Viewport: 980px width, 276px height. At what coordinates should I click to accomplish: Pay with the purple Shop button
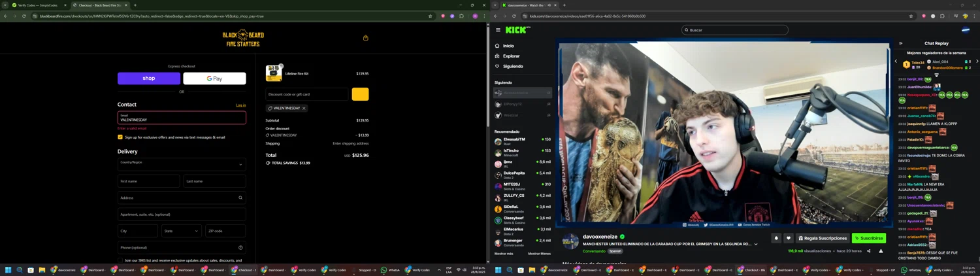[149, 78]
